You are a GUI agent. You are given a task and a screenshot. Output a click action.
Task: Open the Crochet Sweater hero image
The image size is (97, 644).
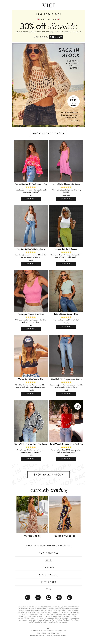(48, 85)
